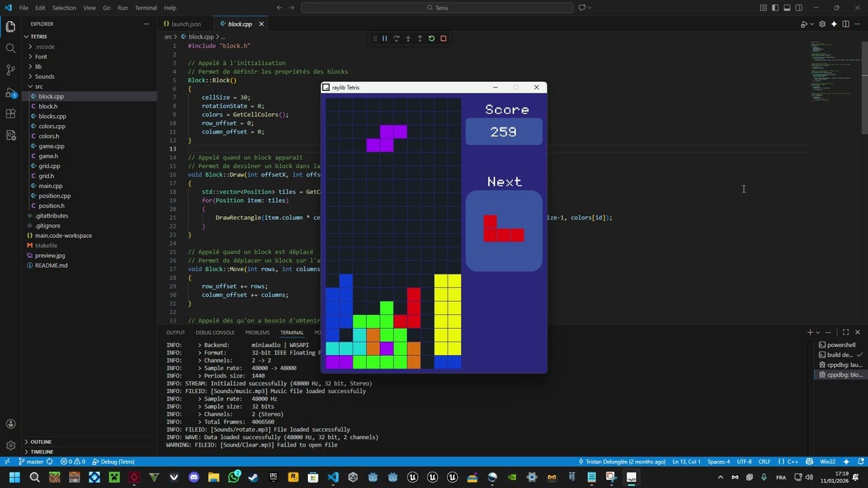This screenshot has width=868, height=488.
Task: Open the Source Control view
Action: point(10,70)
